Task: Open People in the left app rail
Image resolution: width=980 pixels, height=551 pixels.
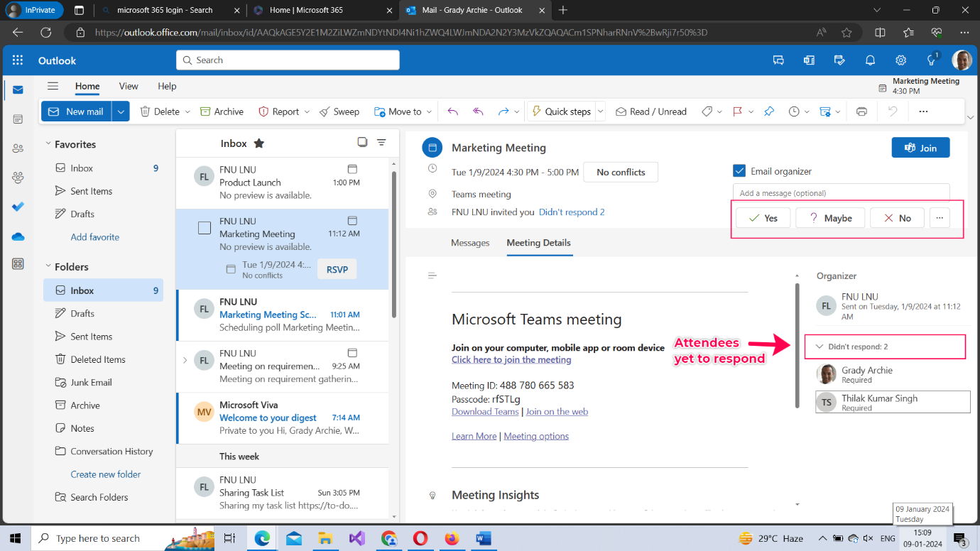Action: [18, 148]
